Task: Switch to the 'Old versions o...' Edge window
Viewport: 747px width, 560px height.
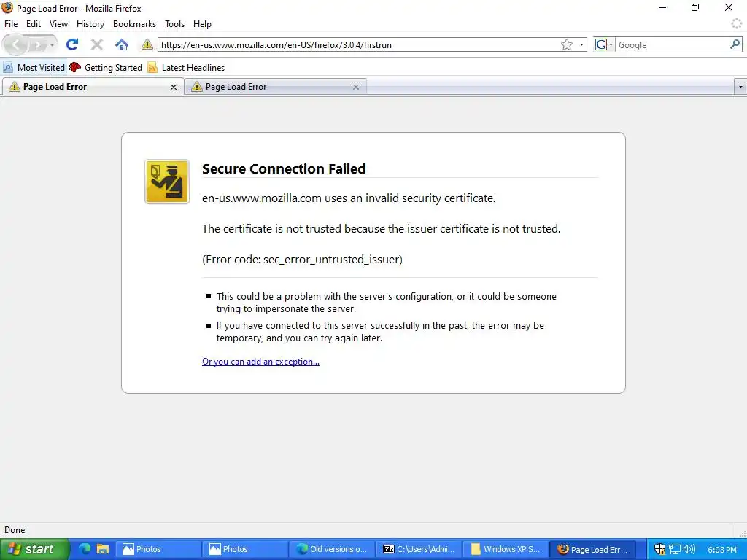Action: tap(332, 549)
